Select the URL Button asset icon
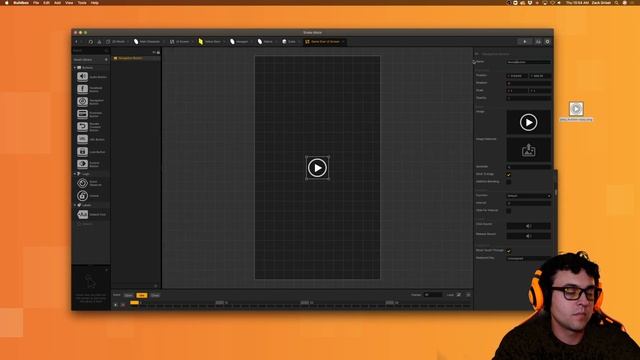 tap(82, 139)
